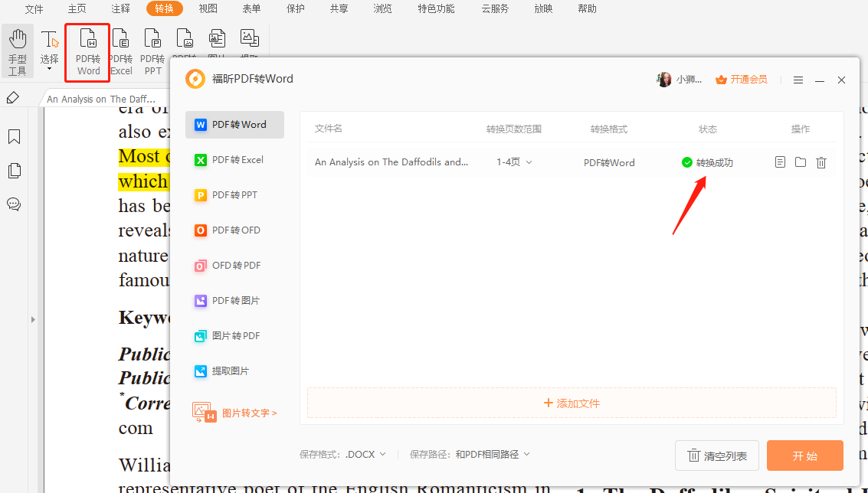The height and width of the screenshot is (493, 868).
Task: Click 开通会员 membership link
Action: coord(742,80)
